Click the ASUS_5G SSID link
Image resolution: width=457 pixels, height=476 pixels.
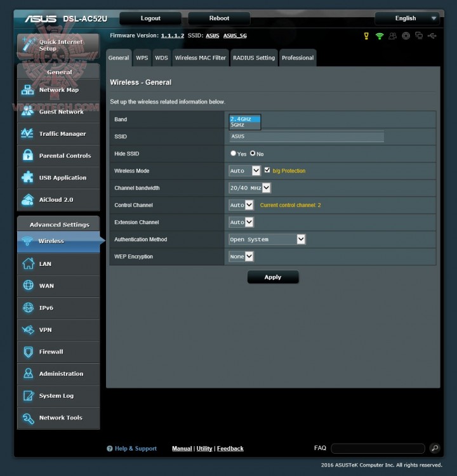(x=235, y=36)
